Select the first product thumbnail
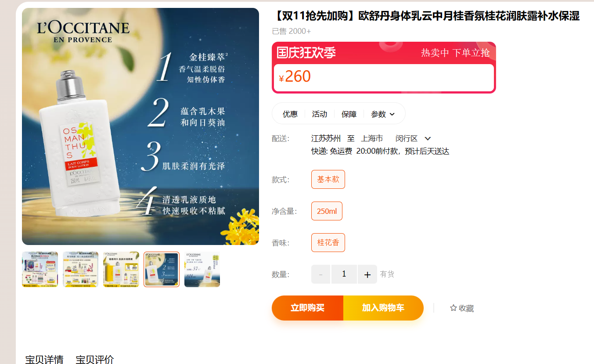Image resolution: width=594 pixels, height=364 pixels. 40,269
